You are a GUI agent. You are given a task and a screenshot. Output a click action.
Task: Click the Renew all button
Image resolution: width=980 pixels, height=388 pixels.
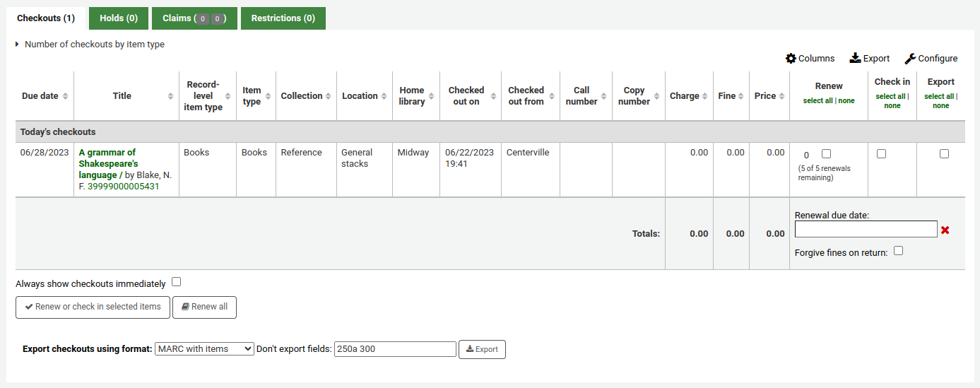[x=204, y=307]
